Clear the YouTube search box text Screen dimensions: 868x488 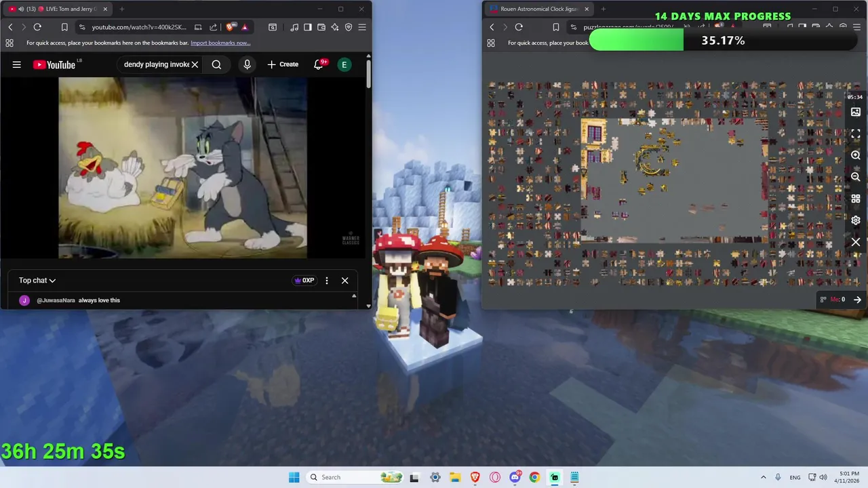coord(195,64)
